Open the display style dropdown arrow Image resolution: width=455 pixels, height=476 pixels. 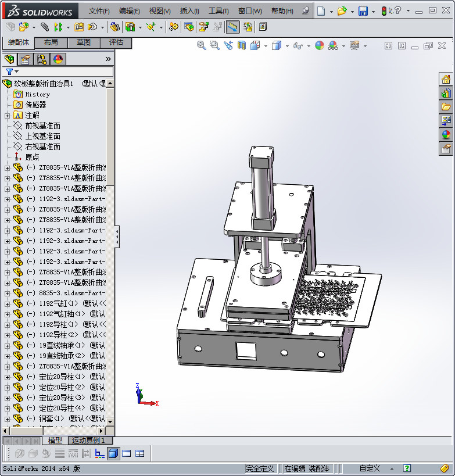[x=287, y=46]
